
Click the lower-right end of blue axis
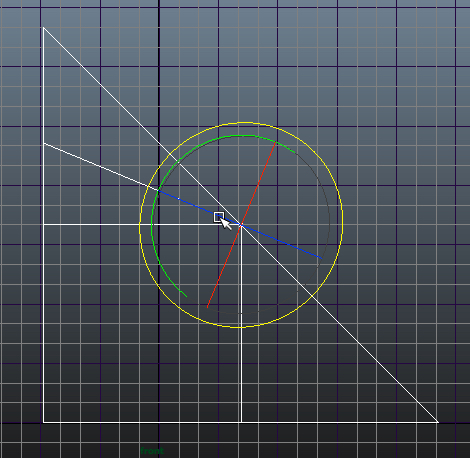coord(321,258)
